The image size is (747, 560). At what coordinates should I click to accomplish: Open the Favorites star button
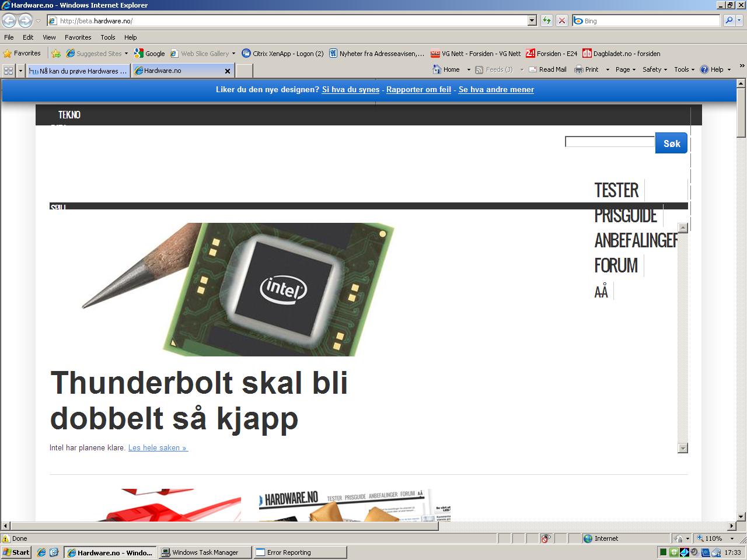tap(22, 53)
